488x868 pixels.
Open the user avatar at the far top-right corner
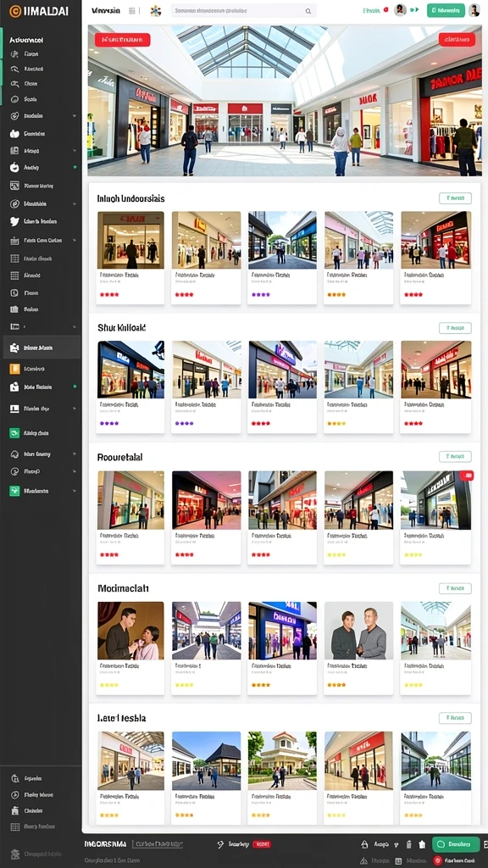[474, 10]
